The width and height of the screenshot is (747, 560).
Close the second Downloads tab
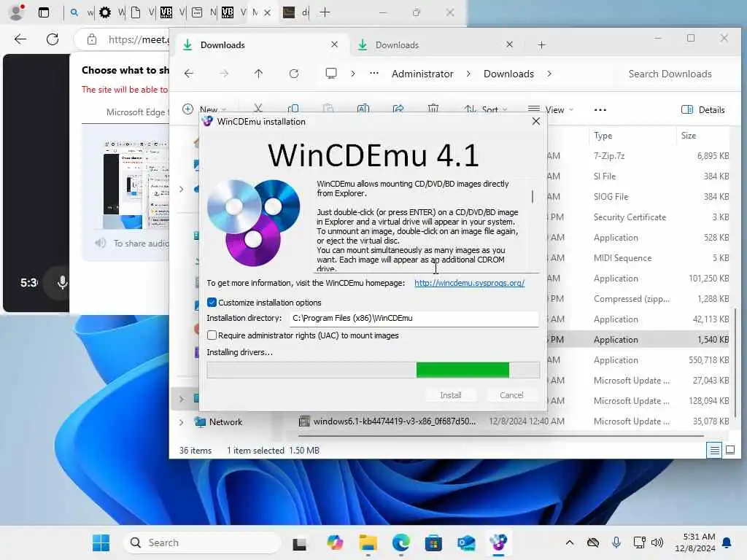(x=509, y=44)
